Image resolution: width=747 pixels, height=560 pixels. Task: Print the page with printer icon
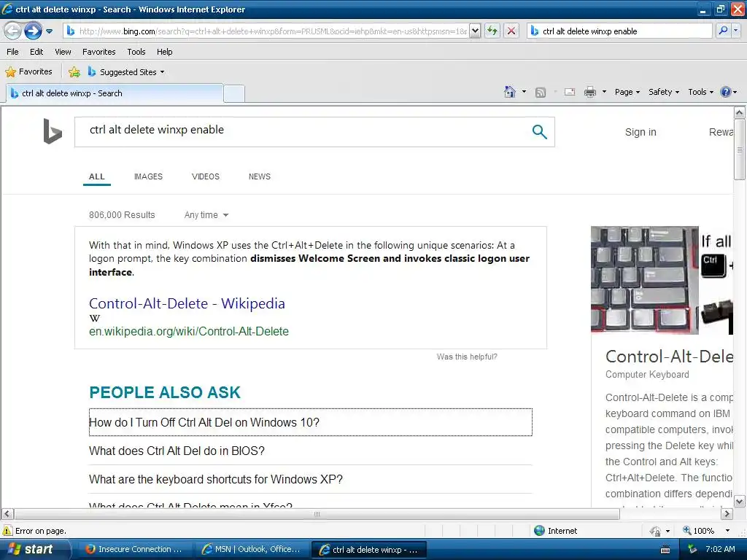589,92
